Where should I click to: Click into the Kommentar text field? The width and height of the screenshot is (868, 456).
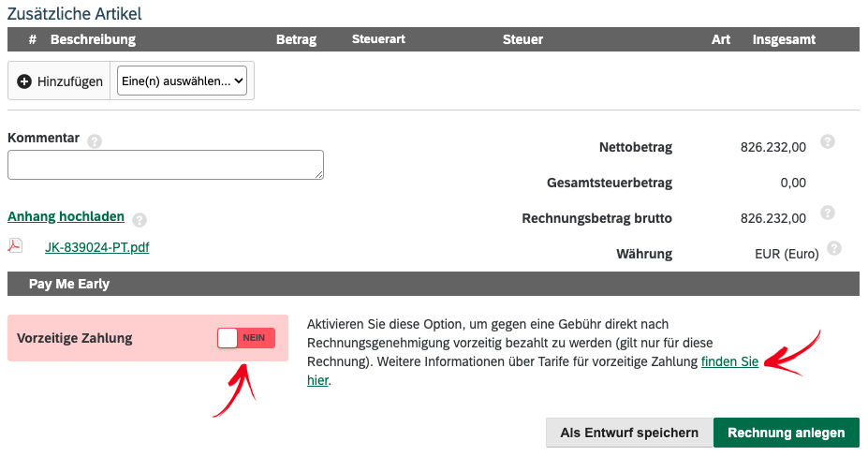coord(166,165)
